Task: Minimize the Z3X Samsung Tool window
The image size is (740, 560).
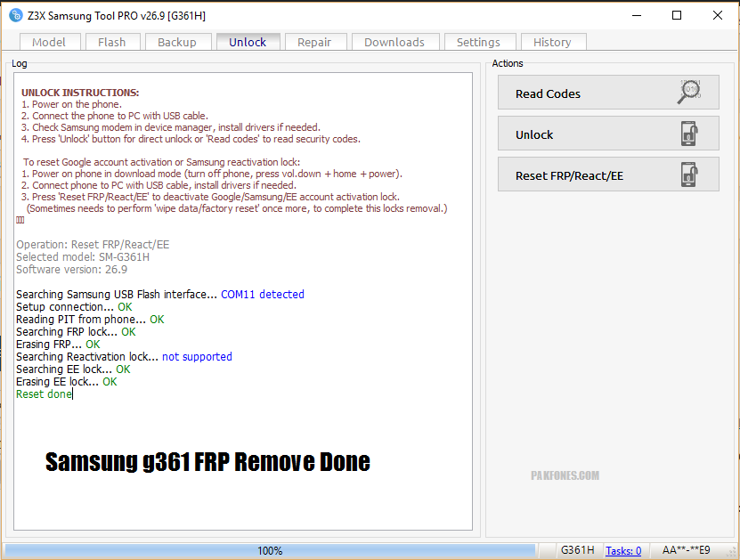Action: pyautogui.click(x=637, y=15)
